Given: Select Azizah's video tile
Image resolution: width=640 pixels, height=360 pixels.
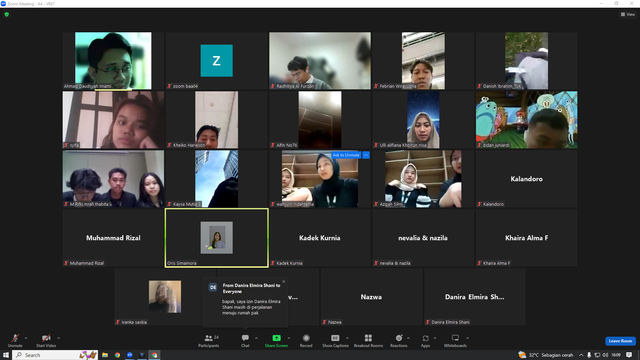Looking at the screenshot, I should click(x=423, y=178).
